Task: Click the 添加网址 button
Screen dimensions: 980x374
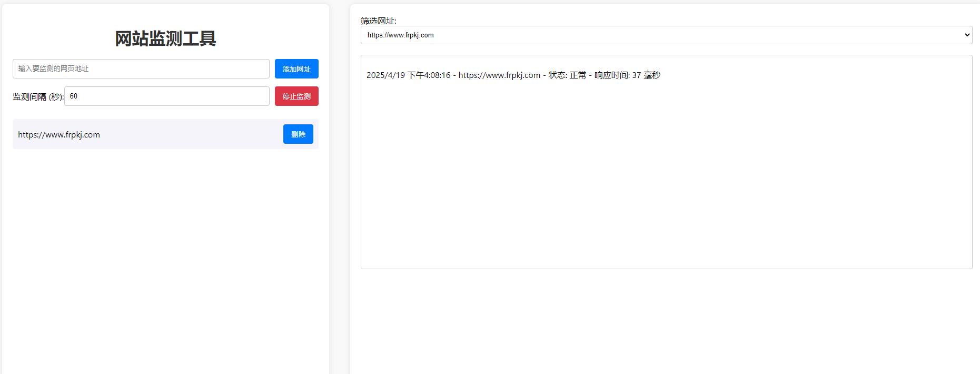Action: click(x=296, y=69)
